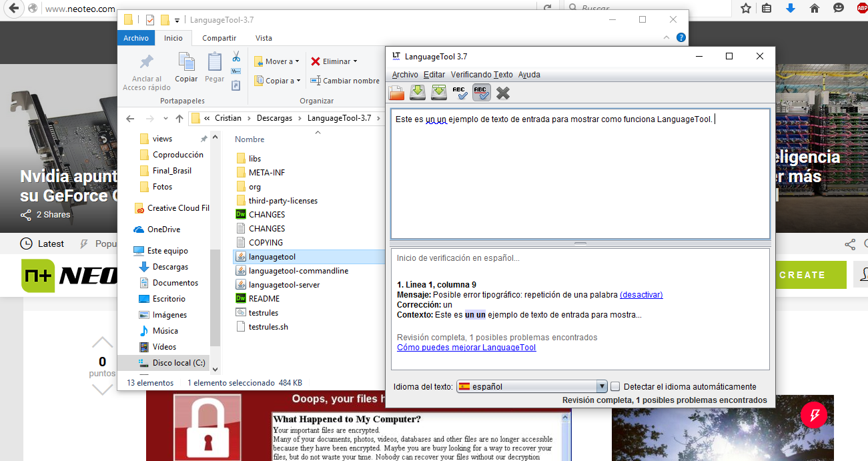The width and height of the screenshot is (868, 461).
Task: Click the upvote arrow above 0 puntos
Action: (102, 342)
